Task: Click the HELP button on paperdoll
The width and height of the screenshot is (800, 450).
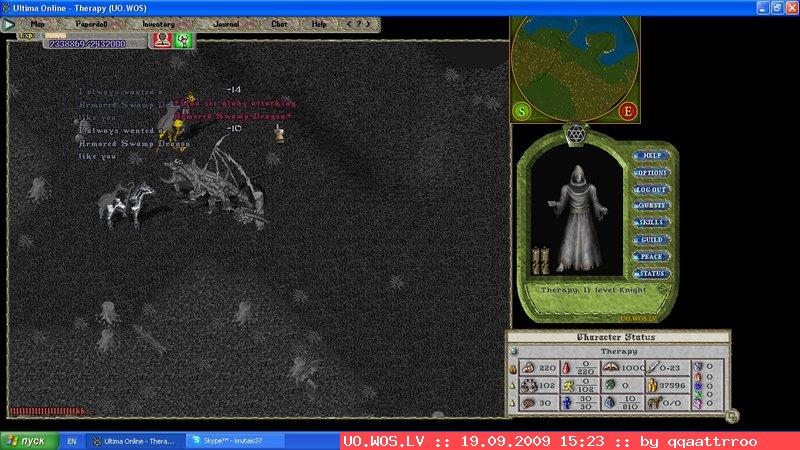Action: point(652,155)
